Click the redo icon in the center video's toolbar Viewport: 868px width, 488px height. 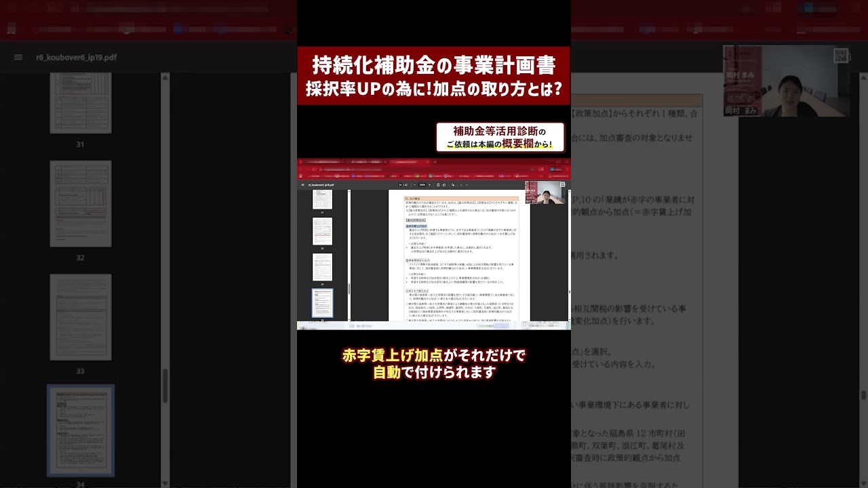pos(467,184)
